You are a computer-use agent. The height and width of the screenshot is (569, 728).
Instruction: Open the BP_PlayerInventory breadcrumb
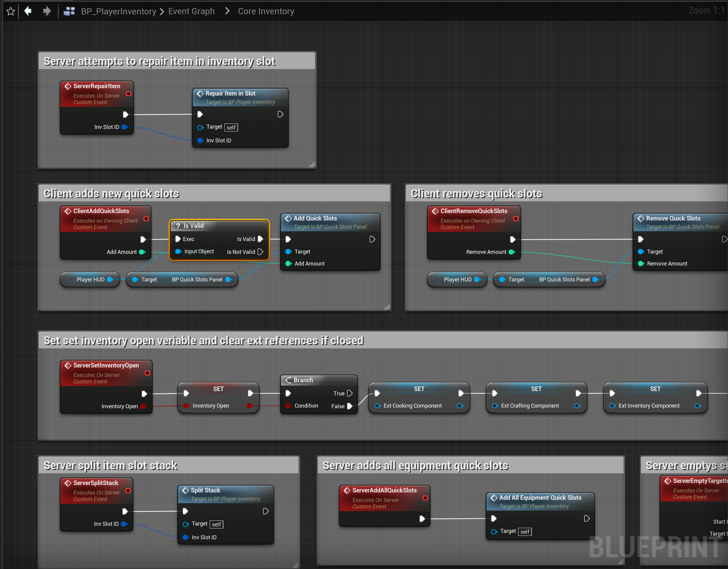click(x=118, y=11)
